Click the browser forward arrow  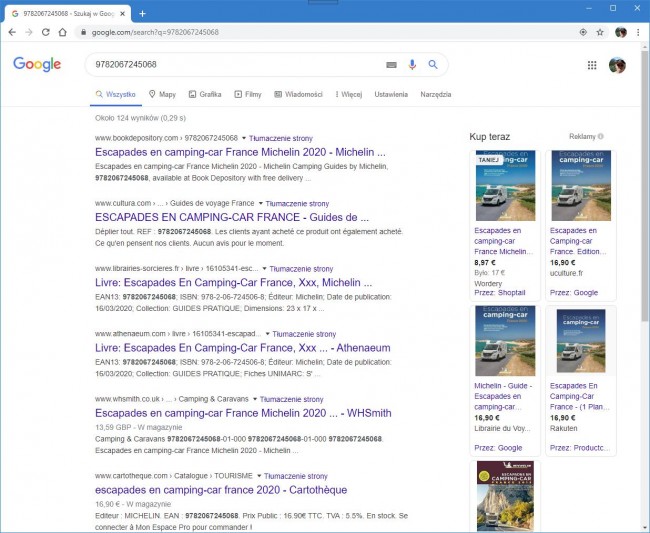29,32
